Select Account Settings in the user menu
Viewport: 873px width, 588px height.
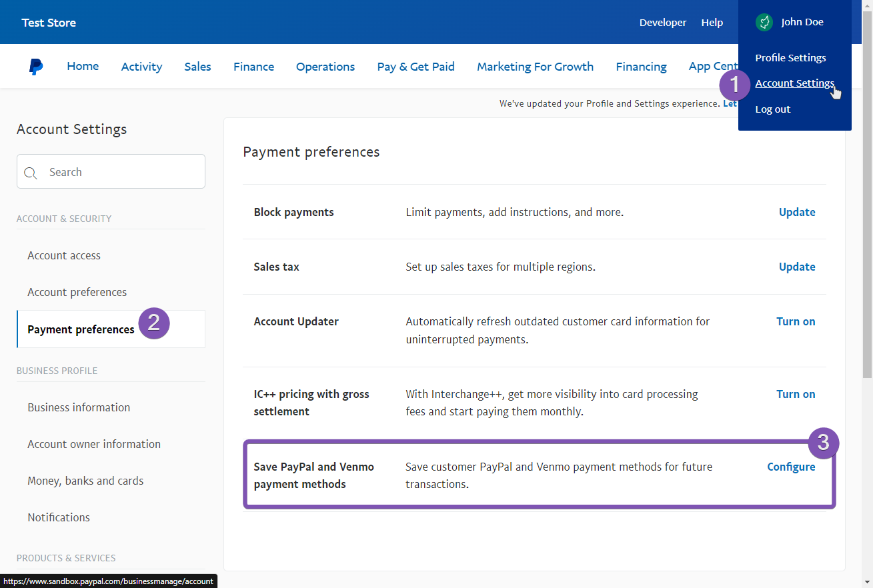tap(794, 83)
